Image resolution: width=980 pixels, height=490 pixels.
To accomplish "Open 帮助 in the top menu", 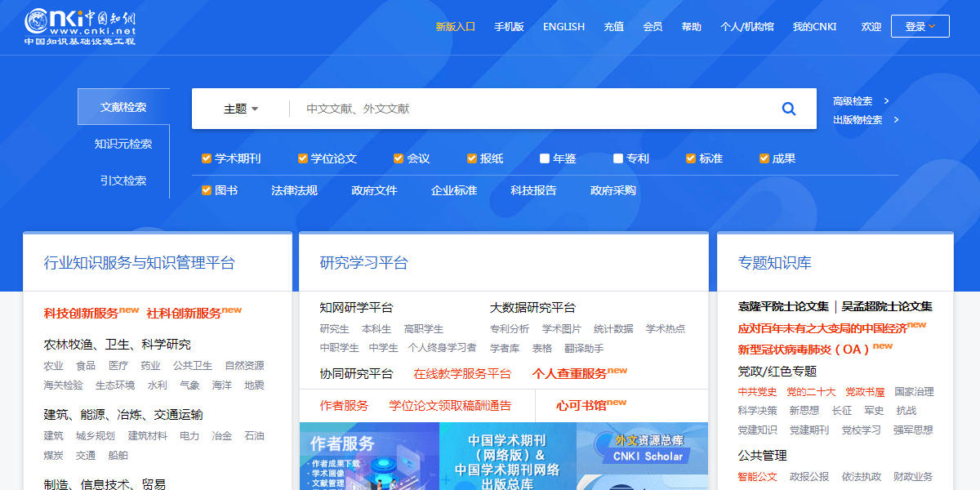I will point(692,26).
